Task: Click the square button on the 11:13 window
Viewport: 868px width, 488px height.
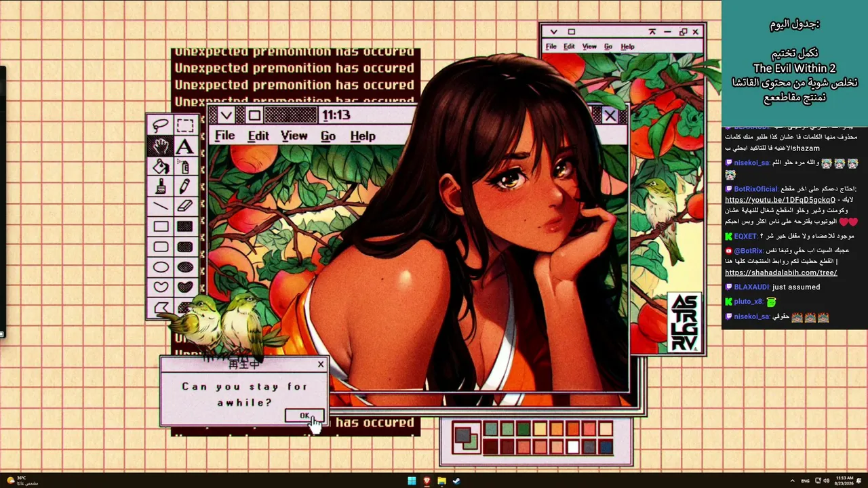Action: coord(253,115)
